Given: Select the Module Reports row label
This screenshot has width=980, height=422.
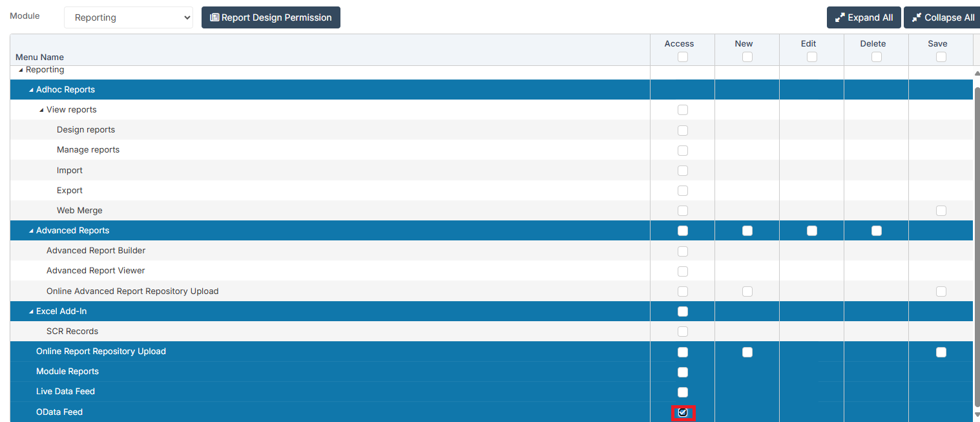Looking at the screenshot, I should click(x=67, y=372).
